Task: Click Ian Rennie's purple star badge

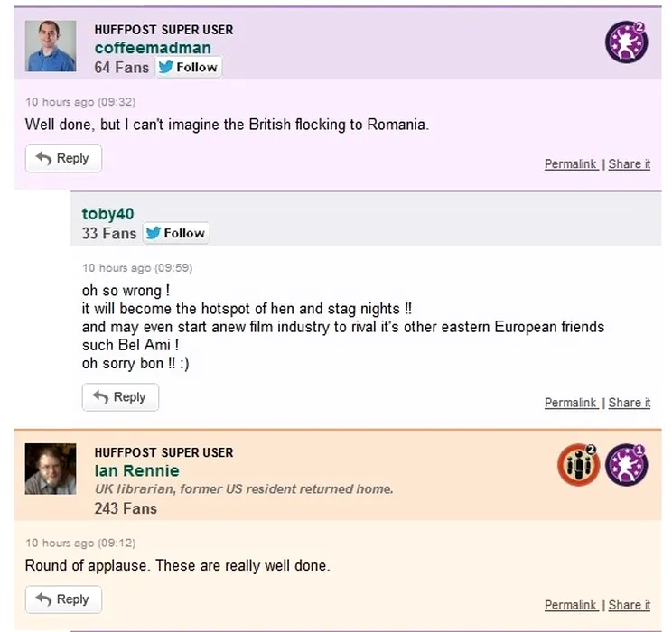Action: tap(626, 464)
